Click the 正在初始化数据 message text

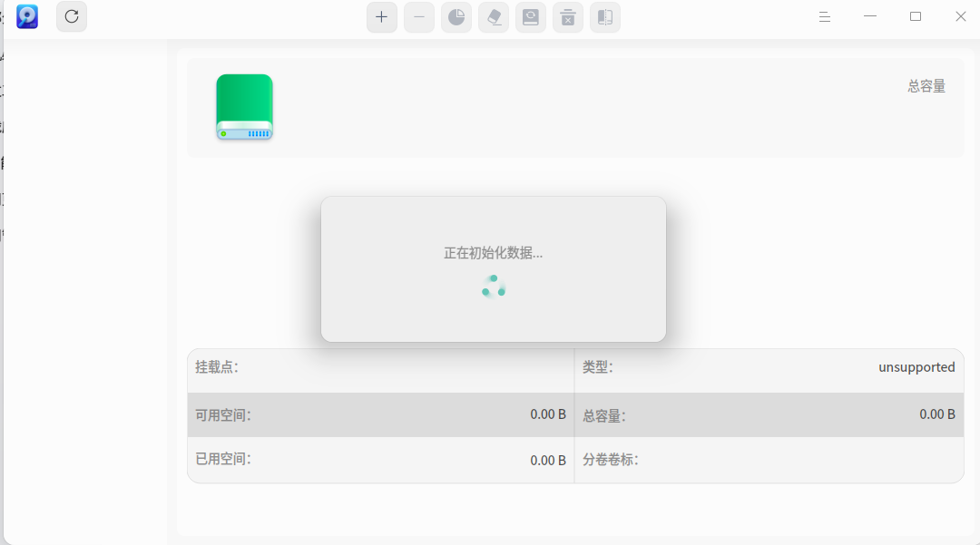coord(493,253)
